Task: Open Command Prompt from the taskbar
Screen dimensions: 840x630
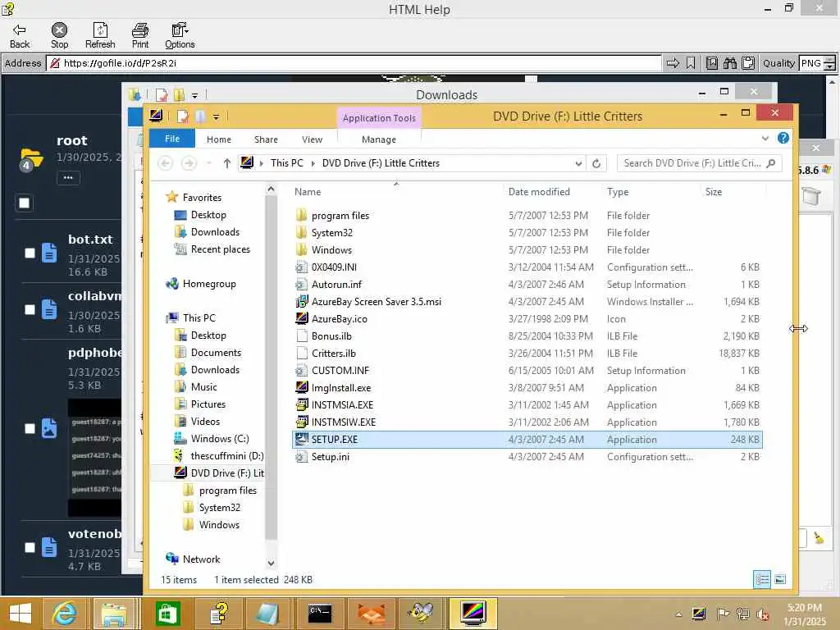Action: click(x=320, y=614)
